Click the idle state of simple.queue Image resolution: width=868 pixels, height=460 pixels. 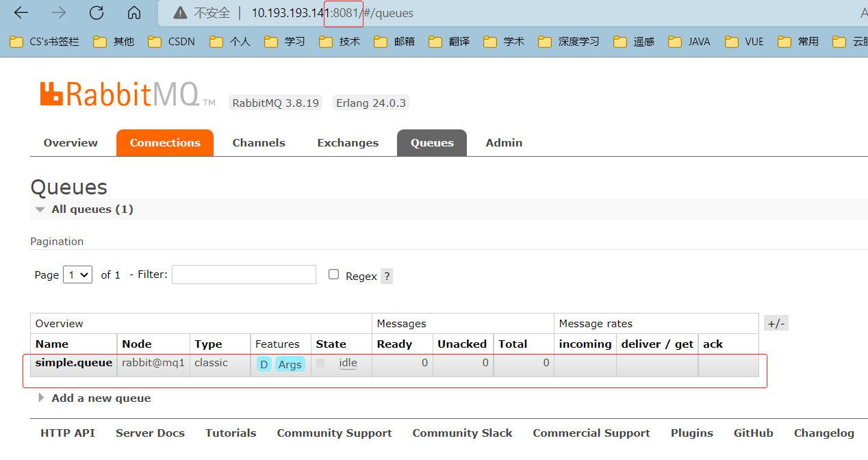[348, 363]
